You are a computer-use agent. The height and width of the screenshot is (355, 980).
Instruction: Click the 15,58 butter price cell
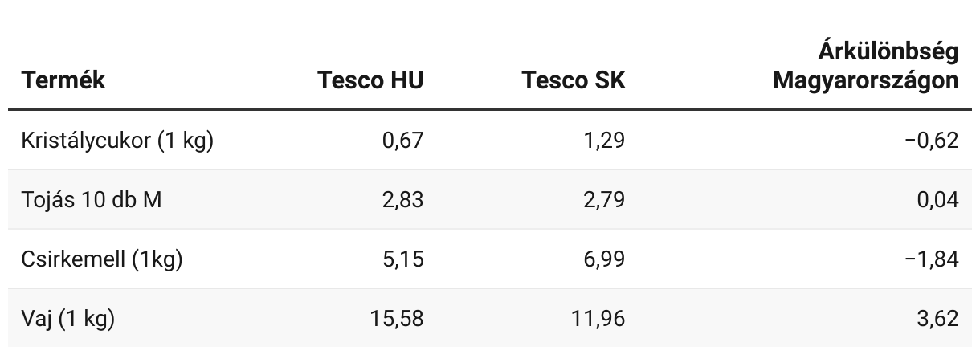tap(397, 318)
